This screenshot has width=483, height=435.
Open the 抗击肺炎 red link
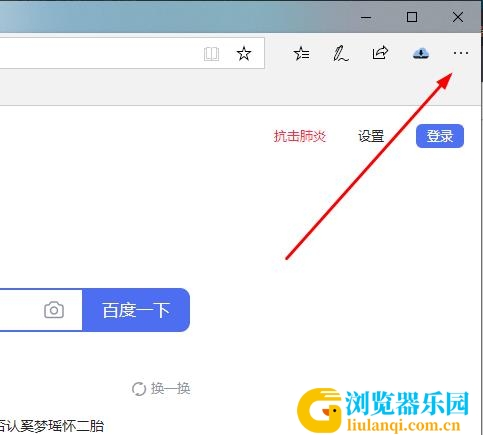[300, 136]
